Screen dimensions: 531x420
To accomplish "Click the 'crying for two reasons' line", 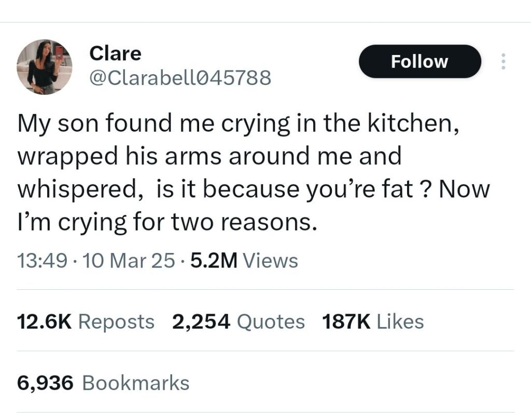I will point(166,222).
